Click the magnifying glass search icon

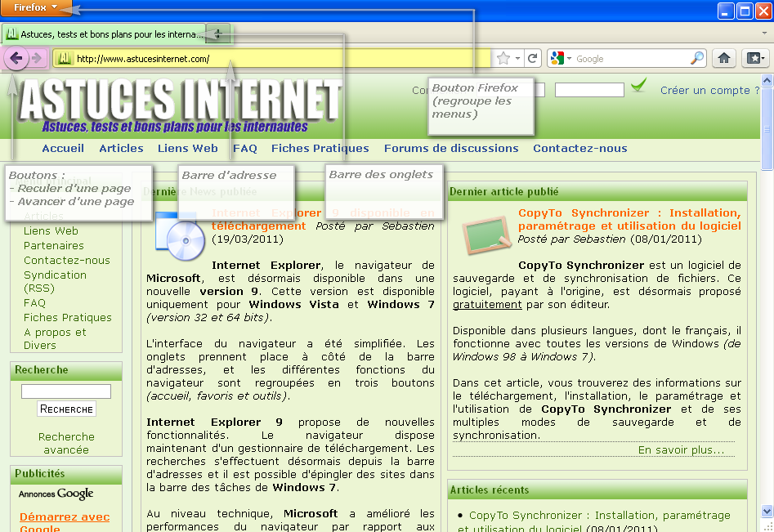pyautogui.click(x=696, y=58)
